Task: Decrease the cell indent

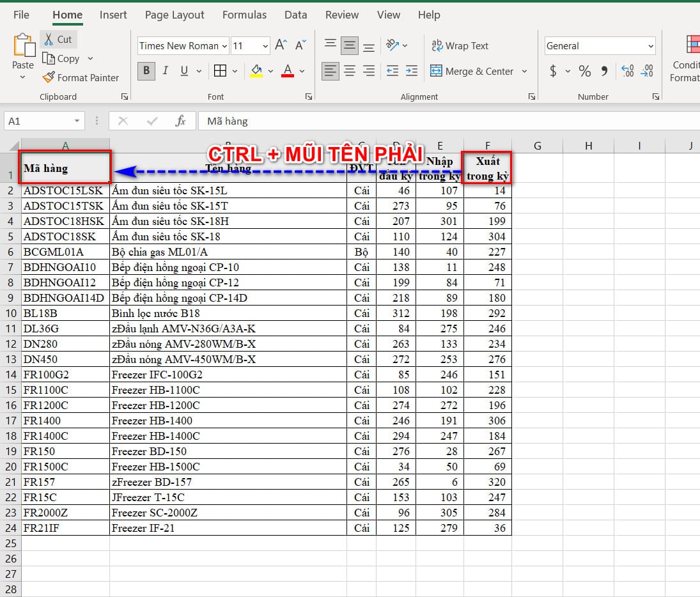Action: [x=393, y=70]
